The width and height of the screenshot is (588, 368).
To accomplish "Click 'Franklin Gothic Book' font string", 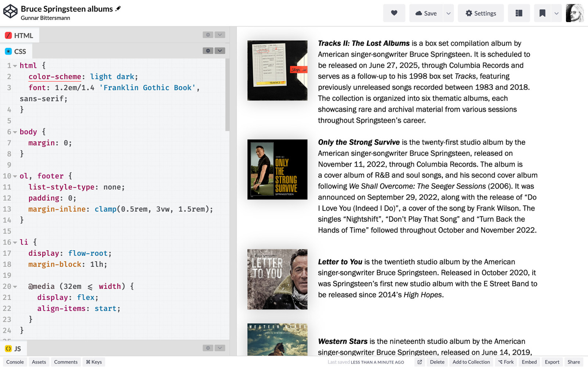I will [147, 88].
